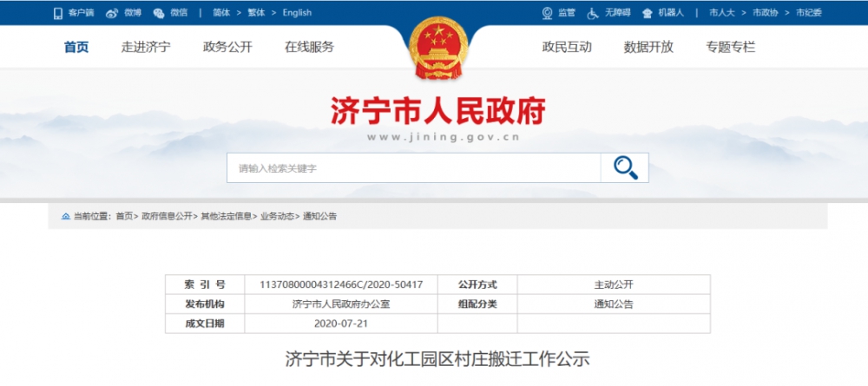Click 索引号 label cell

click(x=205, y=285)
